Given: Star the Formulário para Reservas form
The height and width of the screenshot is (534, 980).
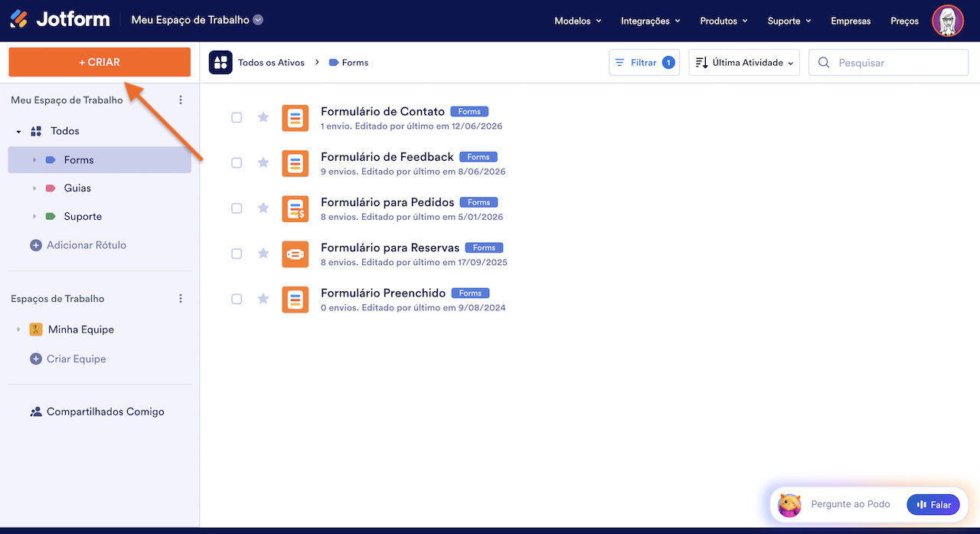Looking at the screenshot, I should point(263,254).
